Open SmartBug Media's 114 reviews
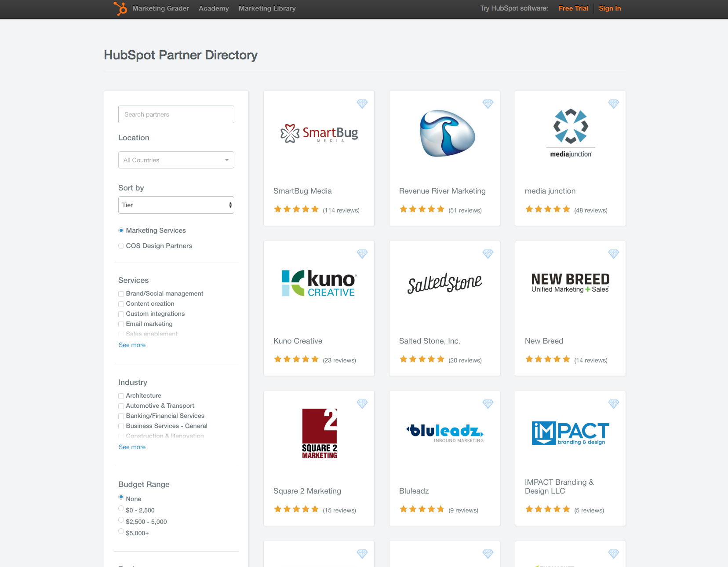This screenshot has height=567, width=728. 342,210
